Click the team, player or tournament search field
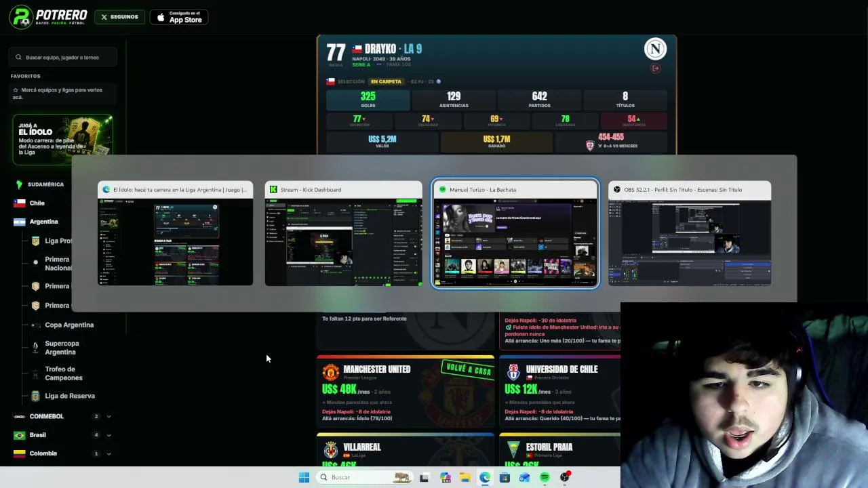This screenshot has height=488, width=868. click(63, 58)
